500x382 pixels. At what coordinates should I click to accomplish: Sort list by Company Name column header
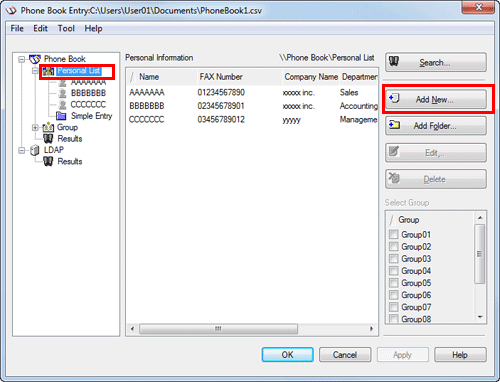coord(311,77)
